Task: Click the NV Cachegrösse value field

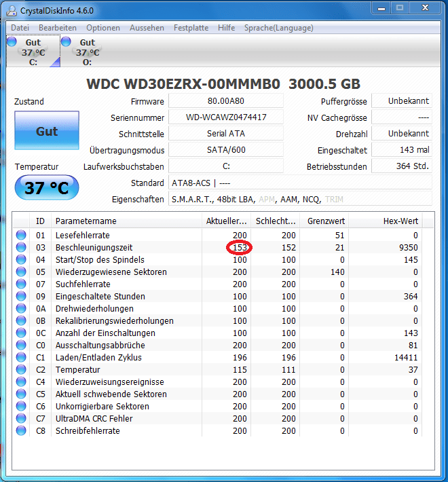Action: point(402,117)
